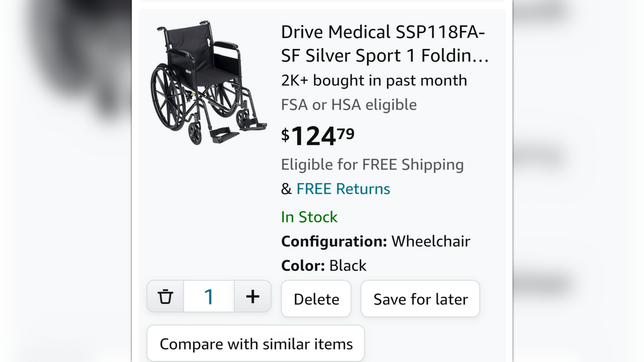The image size is (644, 362).
Task: Click the Wheelchair configuration value
Action: [x=431, y=241]
